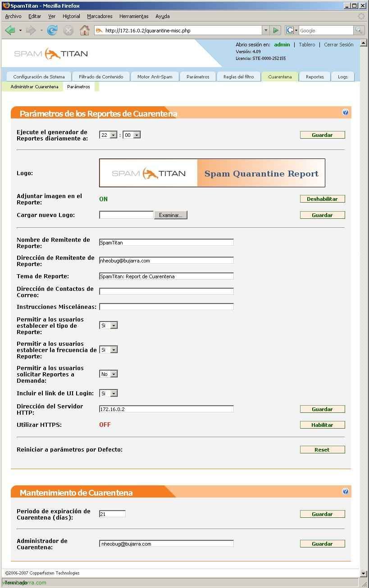Save the quarantine expiration period
The height and width of the screenshot is (588, 369).
pyautogui.click(x=323, y=514)
